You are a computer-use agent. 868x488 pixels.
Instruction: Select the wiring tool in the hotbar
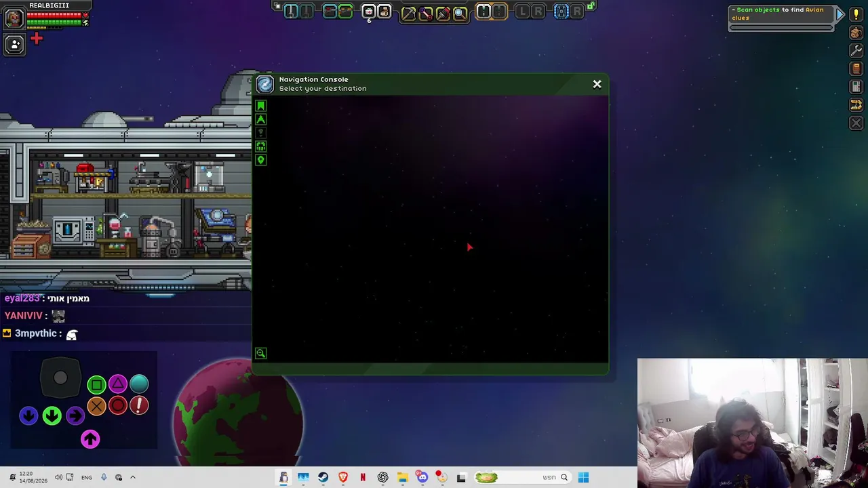click(426, 12)
